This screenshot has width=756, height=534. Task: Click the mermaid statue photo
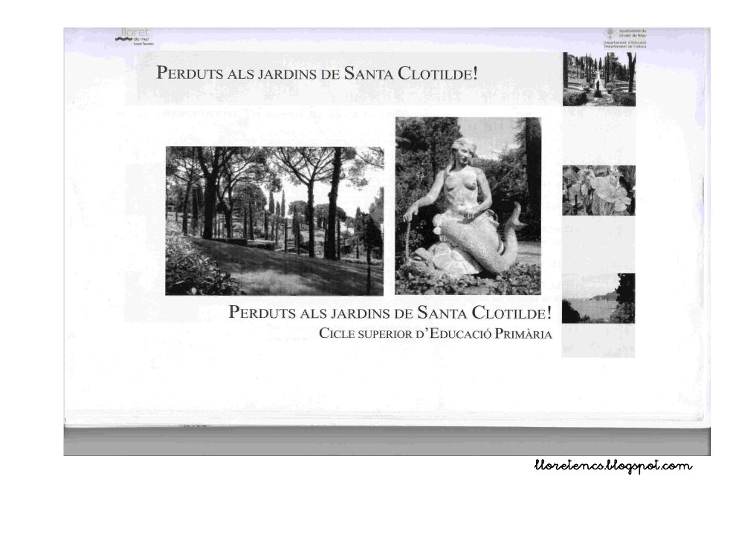coord(468,206)
